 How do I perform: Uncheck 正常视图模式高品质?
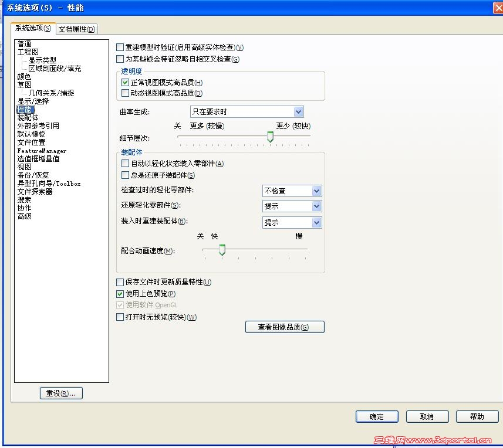tap(125, 83)
